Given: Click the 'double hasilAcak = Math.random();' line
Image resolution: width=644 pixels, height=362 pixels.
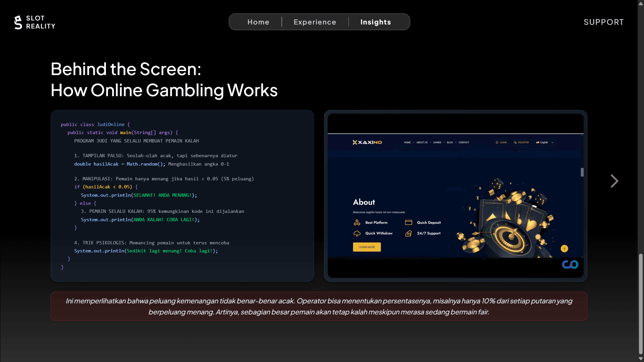Looking at the screenshot, I should [120, 164].
